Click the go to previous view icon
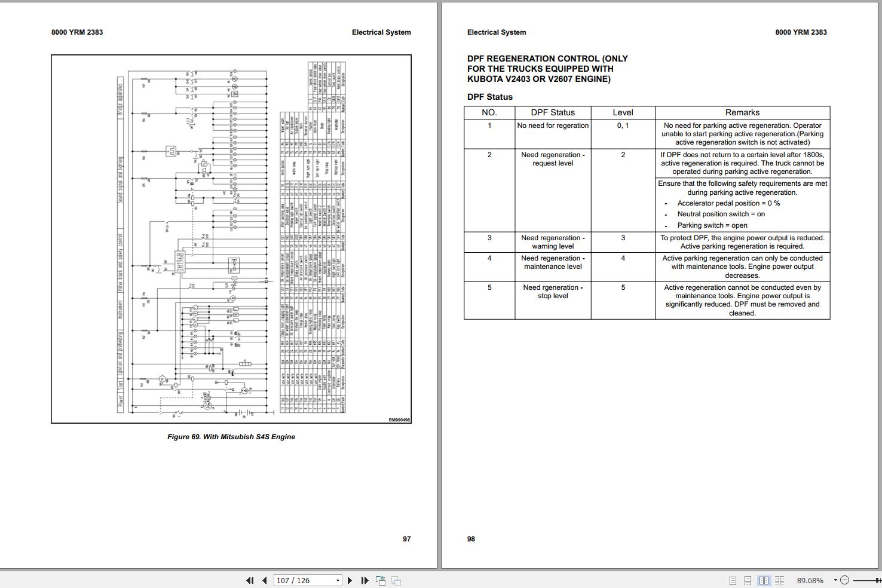Viewport: 882px width, 588px height. [x=380, y=580]
